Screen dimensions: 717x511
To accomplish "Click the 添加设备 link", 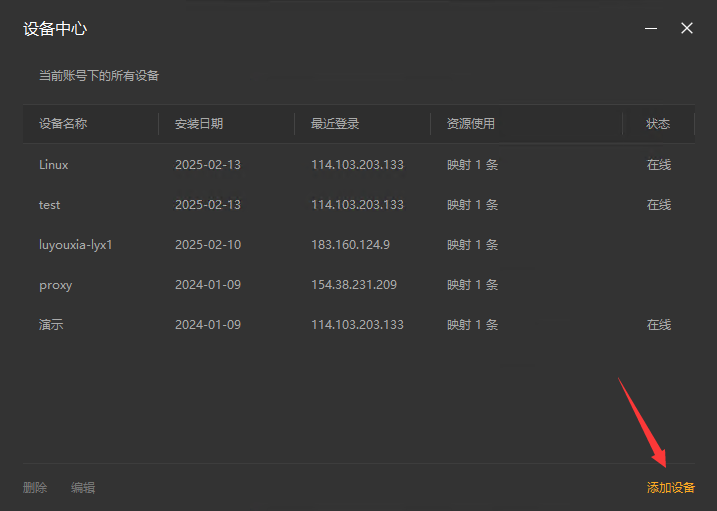I will coord(671,488).
